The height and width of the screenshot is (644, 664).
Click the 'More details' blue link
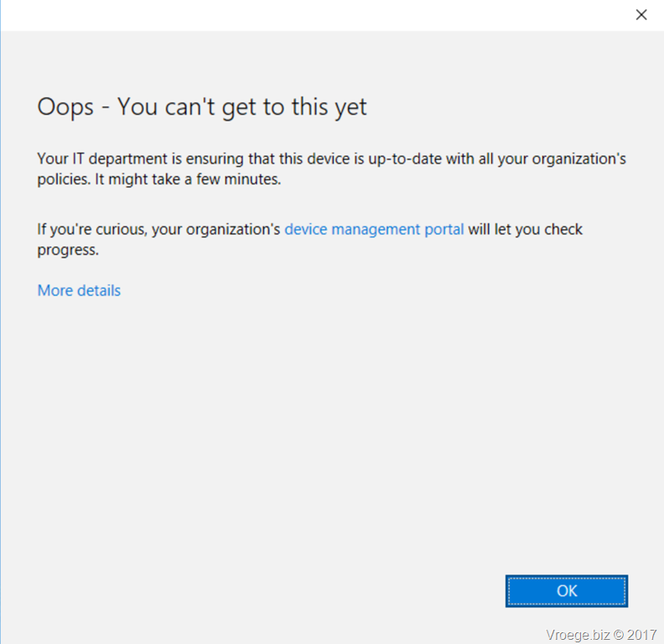(79, 291)
